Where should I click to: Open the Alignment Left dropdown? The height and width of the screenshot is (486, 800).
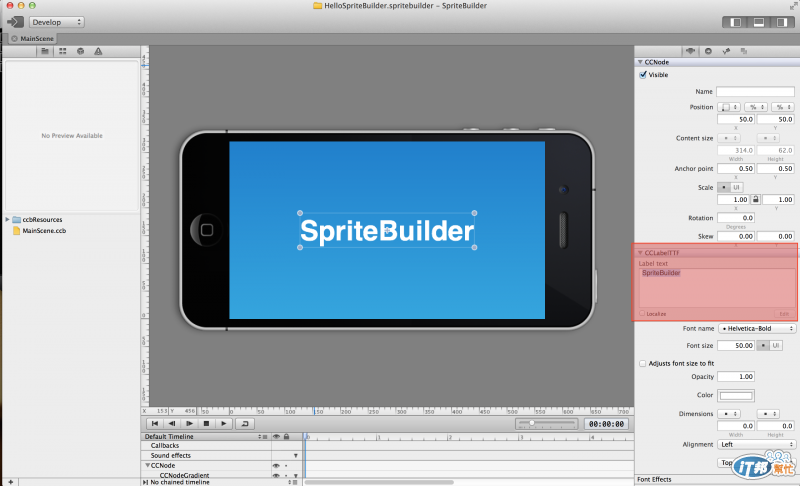(757, 444)
